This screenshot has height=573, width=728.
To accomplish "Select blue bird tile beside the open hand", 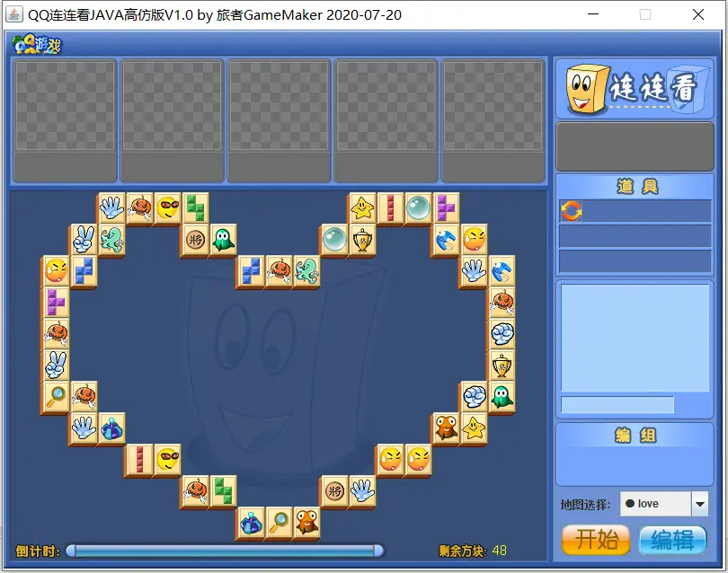I will (x=502, y=270).
